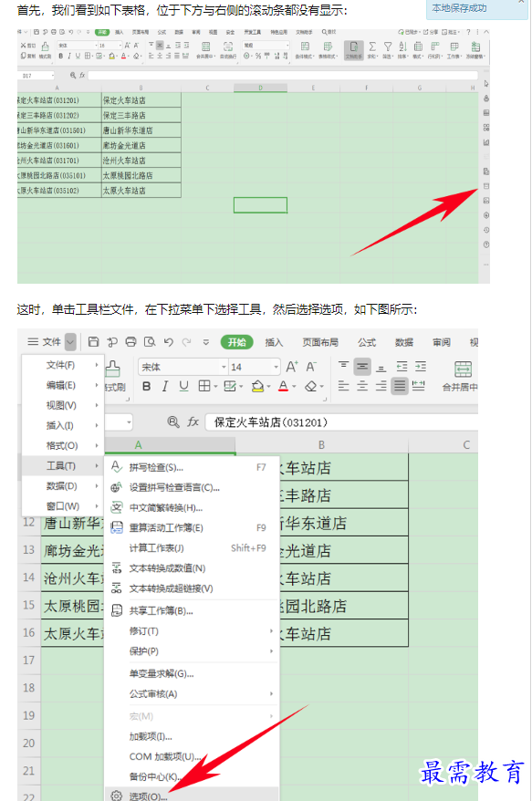The width and height of the screenshot is (532, 801).
Task: Click red Font Color A in the lower screenshot
Action: tap(283, 386)
